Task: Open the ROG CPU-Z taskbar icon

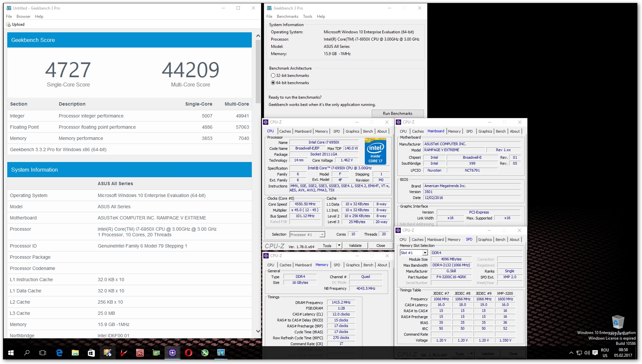Action: [140, 353]
